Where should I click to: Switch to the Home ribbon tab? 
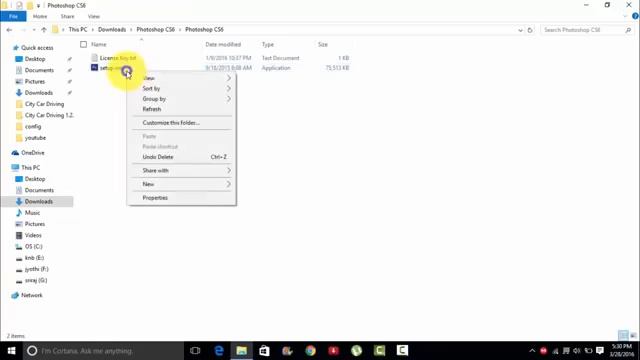click(40, 16)
